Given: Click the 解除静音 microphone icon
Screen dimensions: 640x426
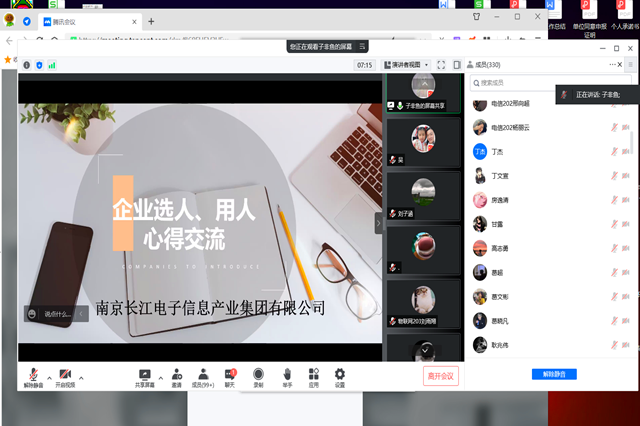Looking at the screenshot, I should pyautogui.click(x=34, y=373).
